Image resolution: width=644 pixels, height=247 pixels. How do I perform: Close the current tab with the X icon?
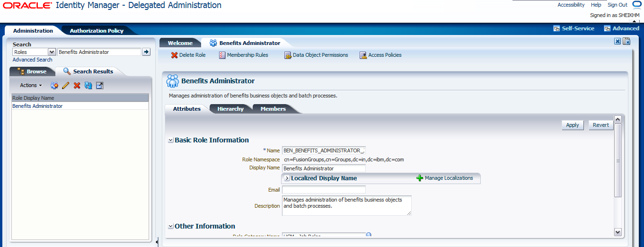pyautogui.click(x=618, y=41)
